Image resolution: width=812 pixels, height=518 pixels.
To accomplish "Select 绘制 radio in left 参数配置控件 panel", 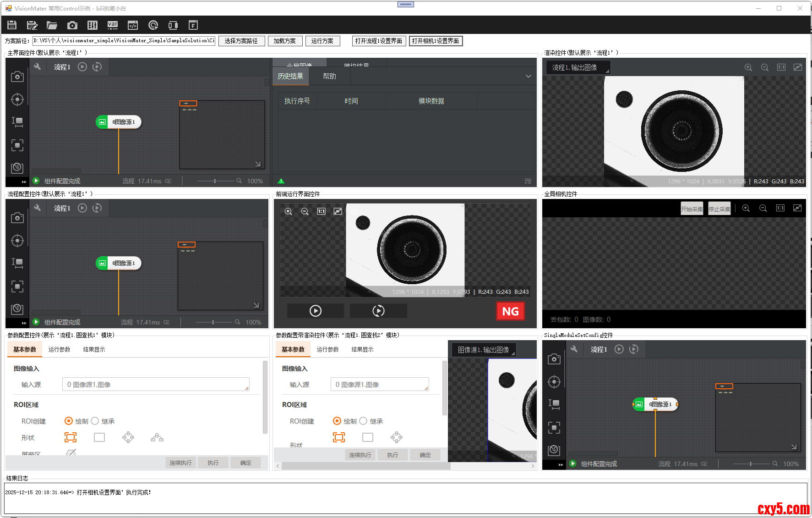I will click(69, 421).
